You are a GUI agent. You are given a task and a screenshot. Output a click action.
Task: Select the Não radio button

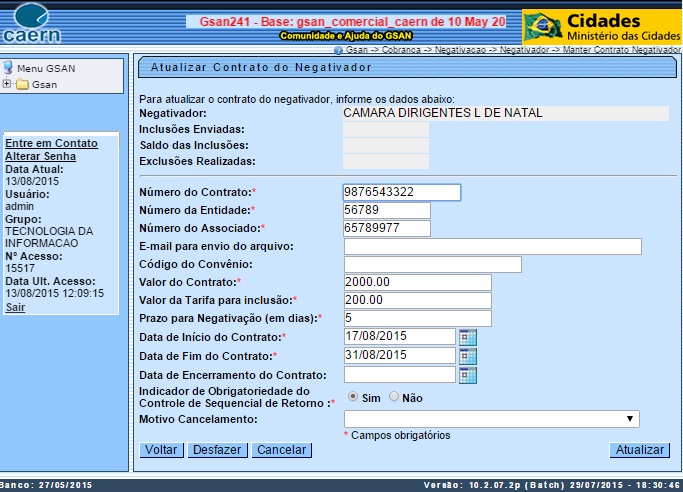pos(393,397)
